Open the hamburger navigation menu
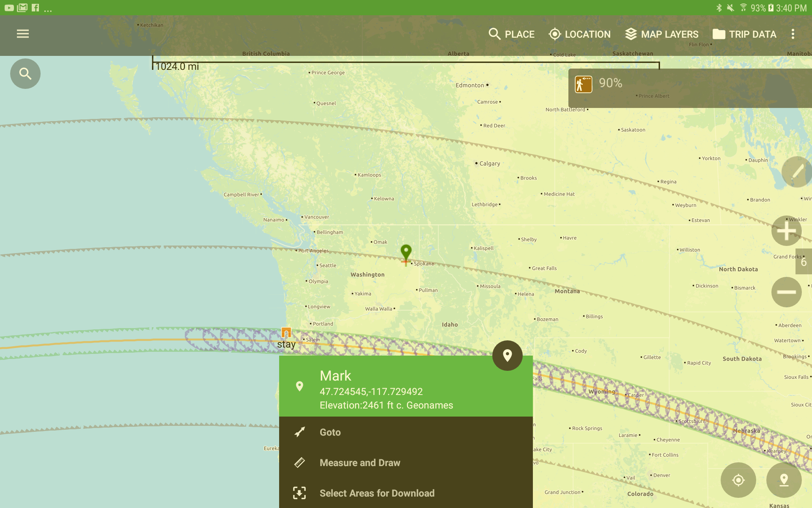Image resolution: width=812 pixels, height=508 pixels. pyautogui.click(x=23, y=34)
